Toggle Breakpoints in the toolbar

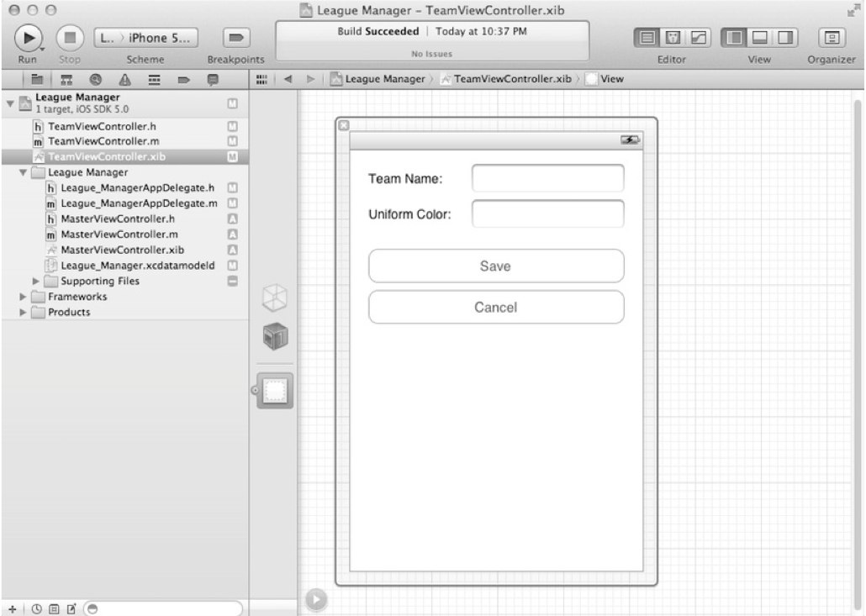pyautogui.click(x=235, y=38)
